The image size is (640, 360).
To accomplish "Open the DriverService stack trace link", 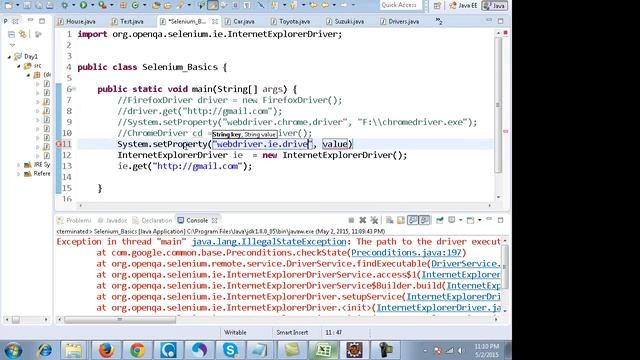I will coord(466,264).
